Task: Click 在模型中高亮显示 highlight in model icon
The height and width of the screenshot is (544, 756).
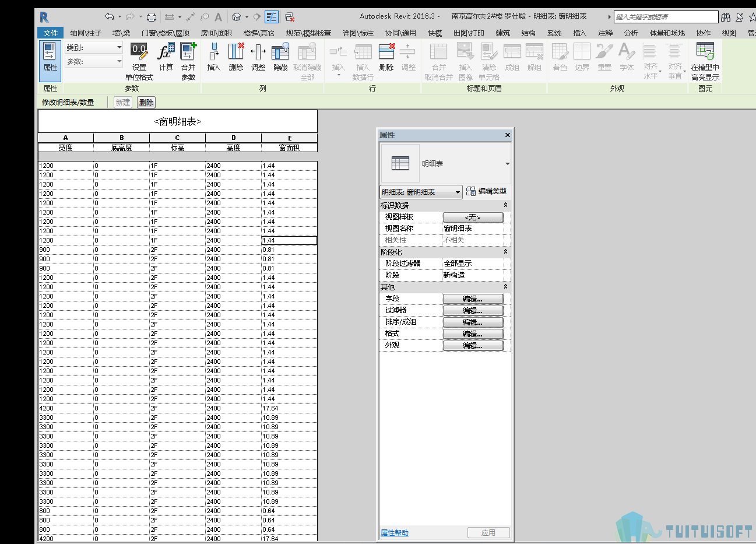Action: click(705, 62)
